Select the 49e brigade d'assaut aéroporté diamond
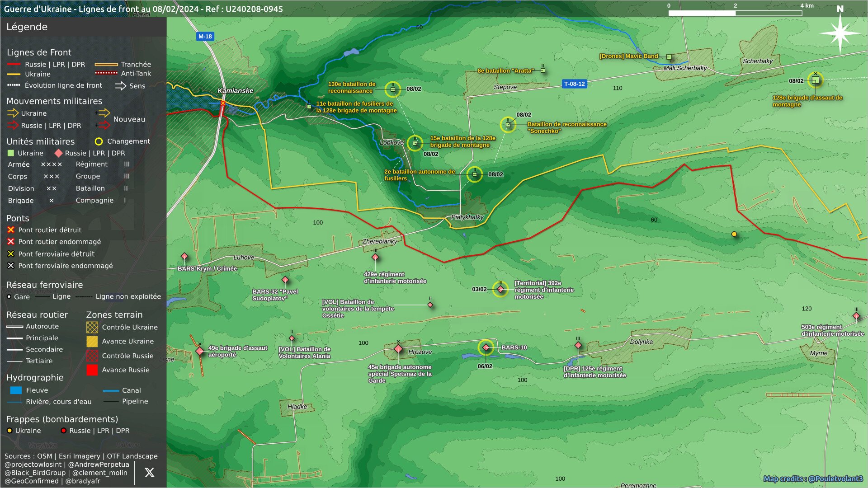The image size is (868, 488). coord(200,351)
